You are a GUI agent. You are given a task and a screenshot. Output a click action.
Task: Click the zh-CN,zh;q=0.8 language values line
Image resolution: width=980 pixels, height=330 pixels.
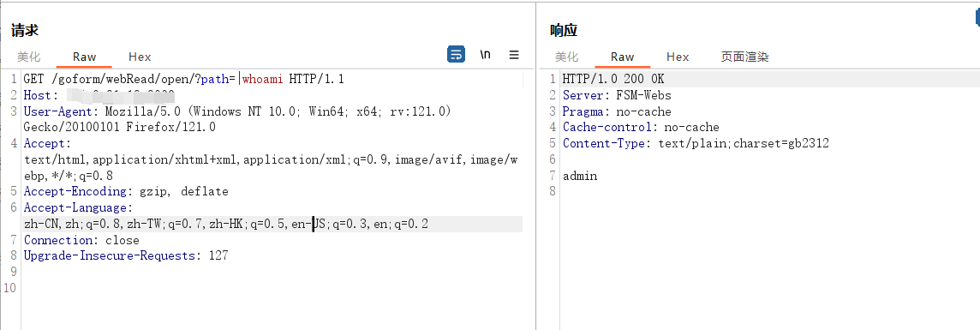click(x=226, y=225)
